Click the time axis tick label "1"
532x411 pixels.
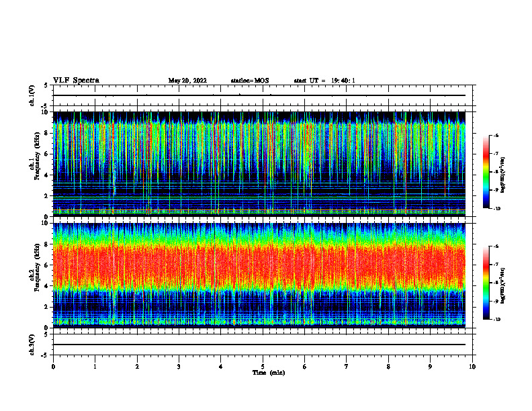(95, 367)
